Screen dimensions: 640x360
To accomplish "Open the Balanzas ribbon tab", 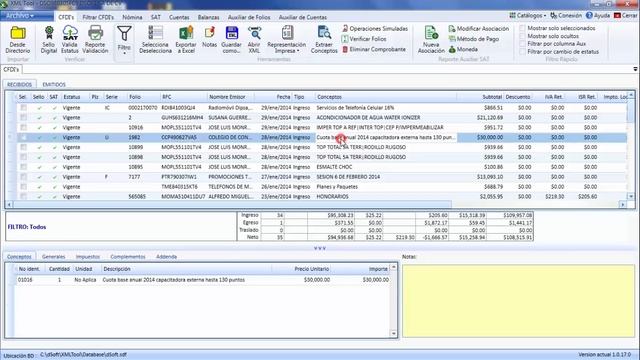I will (209, 17).
